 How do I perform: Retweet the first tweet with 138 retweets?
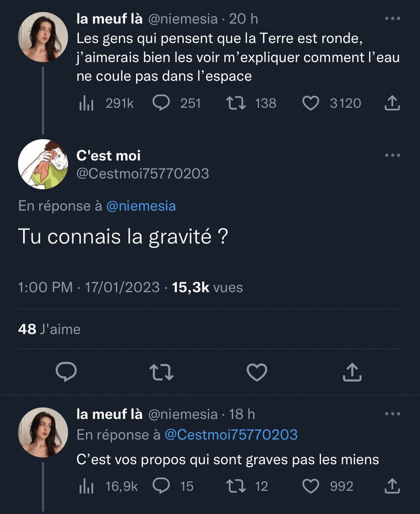click(x=250, y=103)
